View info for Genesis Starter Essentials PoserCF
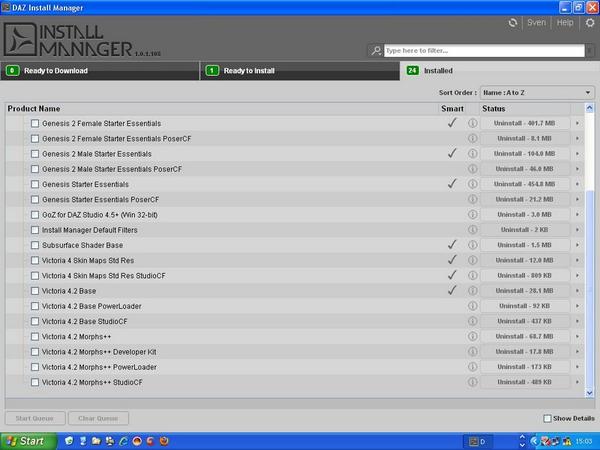The image size is (600, 450). (473, 199)
